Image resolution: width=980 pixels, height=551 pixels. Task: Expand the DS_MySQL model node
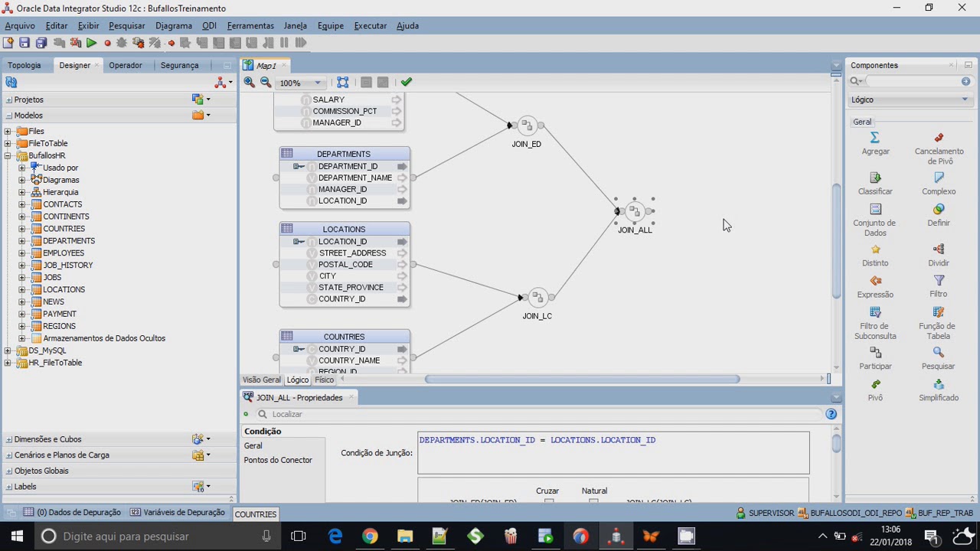click(x=8, y=350)
